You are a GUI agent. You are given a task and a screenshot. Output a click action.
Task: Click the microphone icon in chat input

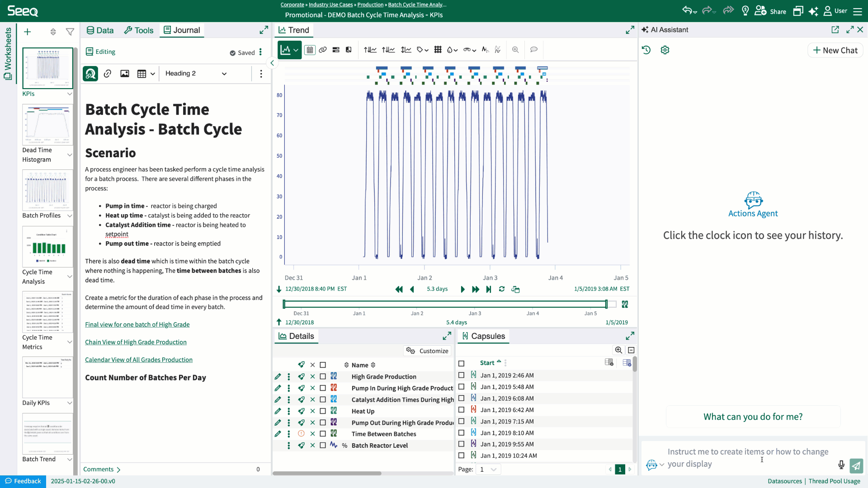(x=841, y=465)
